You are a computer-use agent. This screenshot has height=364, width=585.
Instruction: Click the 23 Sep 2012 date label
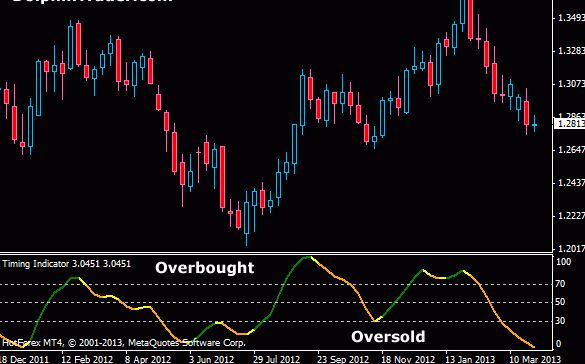pos(344,359)
